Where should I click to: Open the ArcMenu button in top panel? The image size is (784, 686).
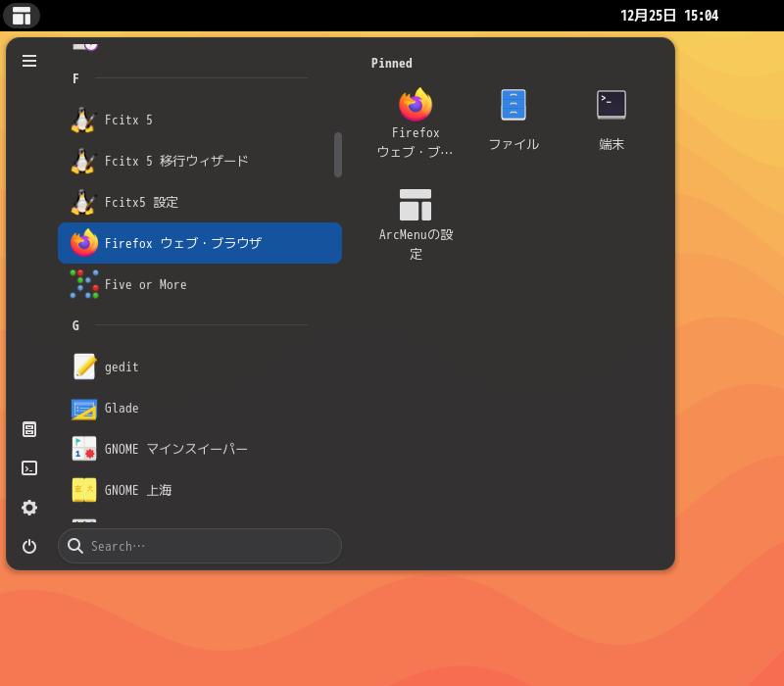22,16
